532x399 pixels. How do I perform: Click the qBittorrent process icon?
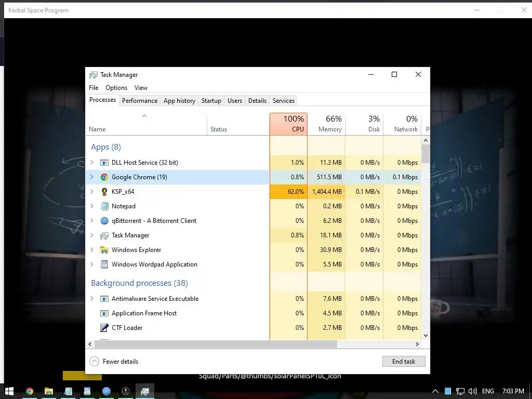click(x=104, y=221)
